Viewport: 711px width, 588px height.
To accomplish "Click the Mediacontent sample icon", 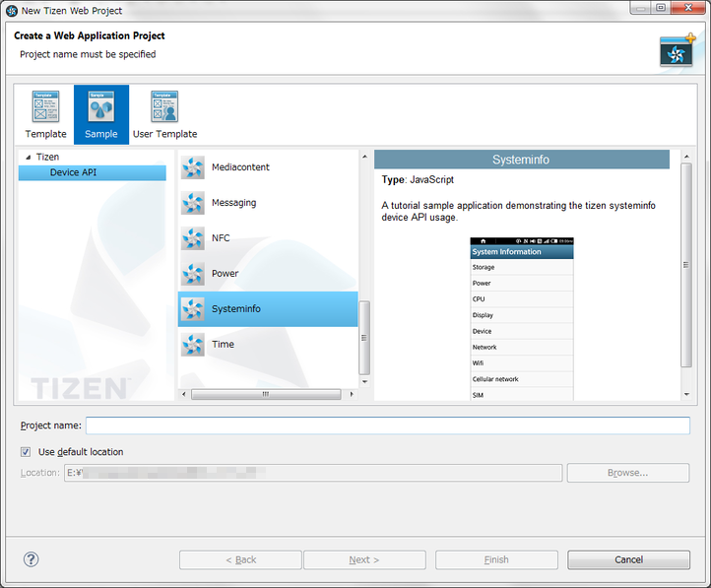I will (193, 167).
